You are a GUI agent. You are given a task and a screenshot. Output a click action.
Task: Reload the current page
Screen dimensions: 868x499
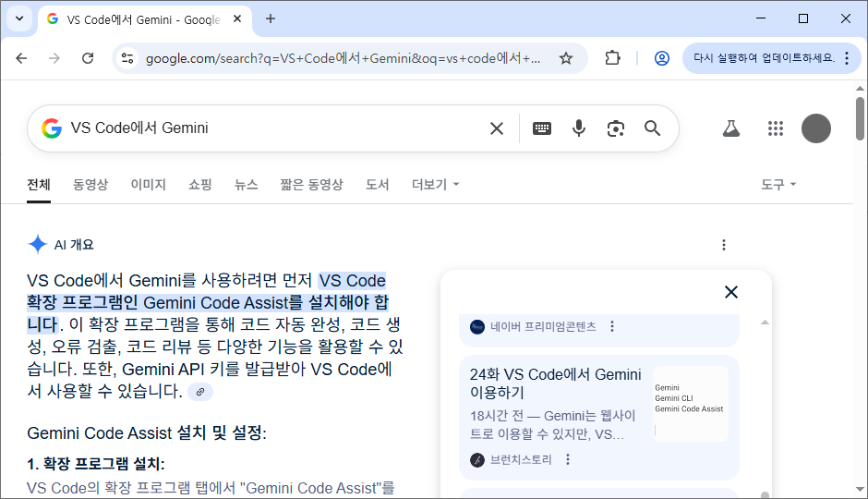(x=88, y=58)
